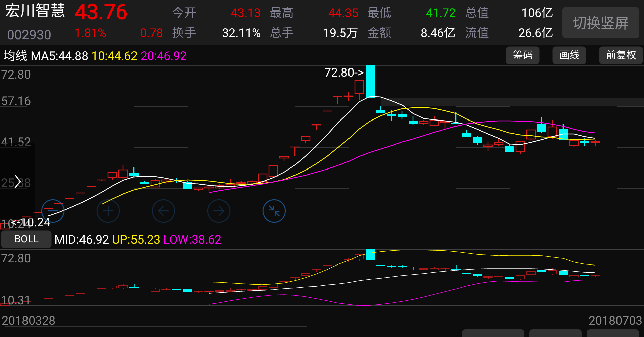Tap the left arrow pan icon
Viewport: 644px width, 337px height.
coord(163,211)
